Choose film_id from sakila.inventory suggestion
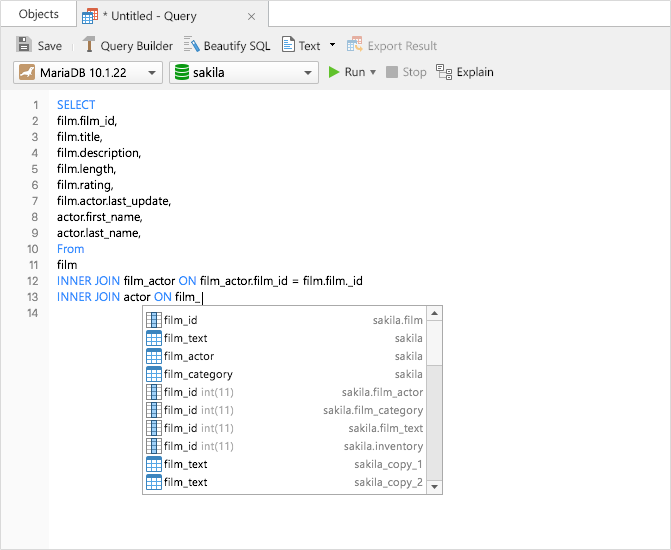Screen dimensions: 671x550 tap(284, 446)
